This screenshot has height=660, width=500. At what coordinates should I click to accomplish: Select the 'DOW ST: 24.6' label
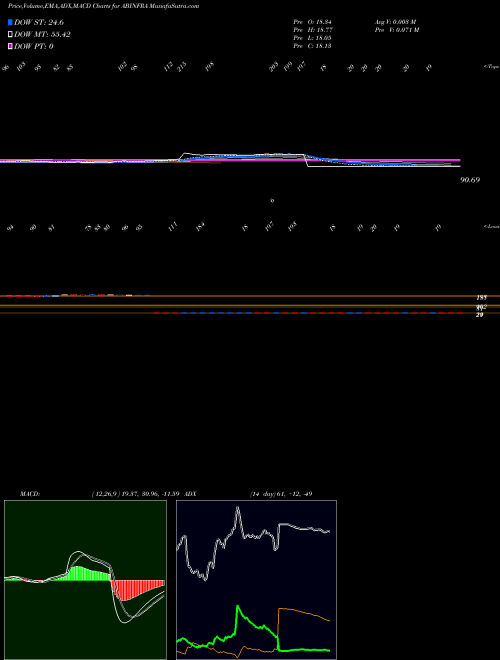39,22
